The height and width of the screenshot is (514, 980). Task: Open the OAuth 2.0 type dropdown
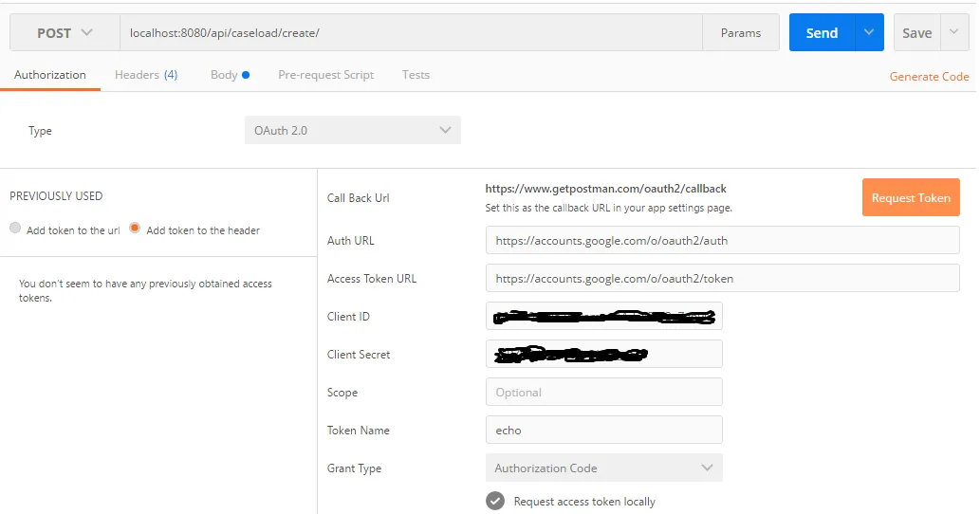click(352, 131)
